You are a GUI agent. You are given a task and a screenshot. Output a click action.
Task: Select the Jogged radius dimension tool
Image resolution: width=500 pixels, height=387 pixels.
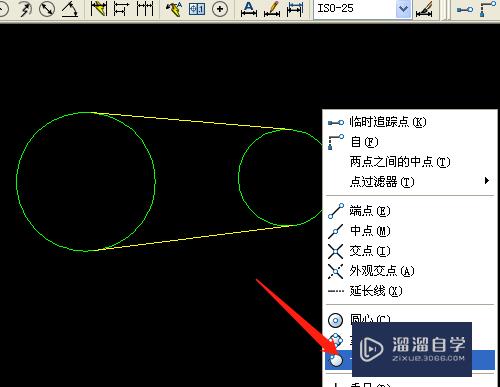pos(25,9)
